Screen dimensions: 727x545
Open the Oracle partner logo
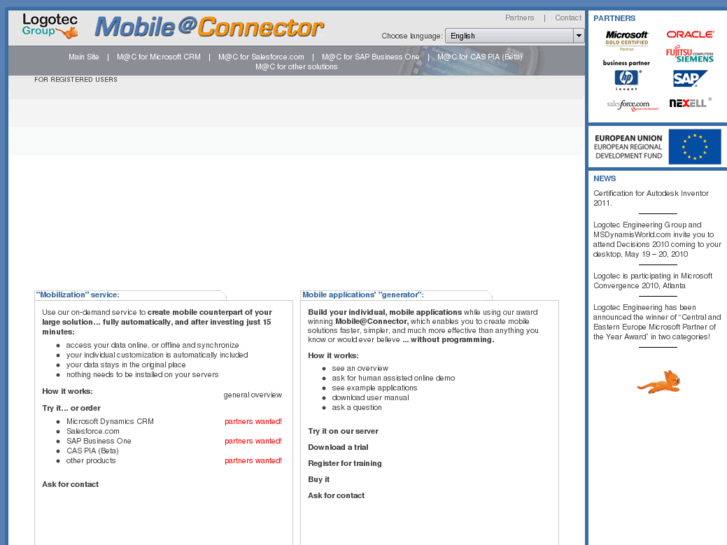click(690, 34)
